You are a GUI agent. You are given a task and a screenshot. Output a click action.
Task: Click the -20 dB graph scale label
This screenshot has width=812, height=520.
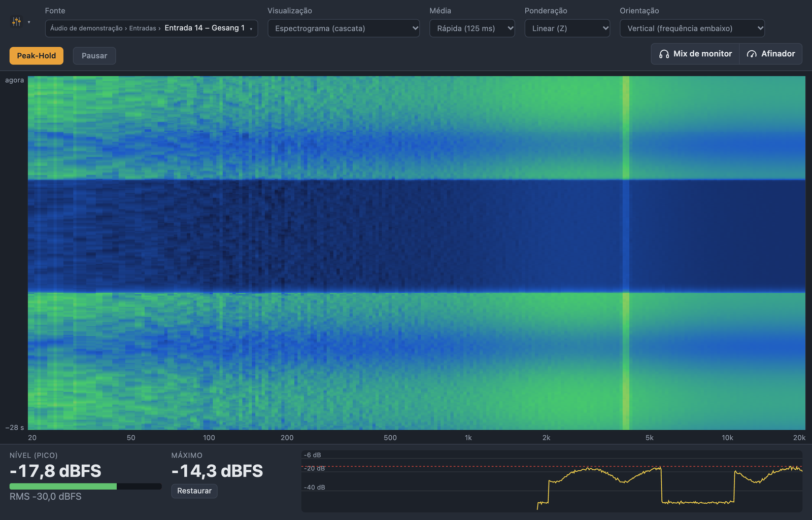[315, 468]
